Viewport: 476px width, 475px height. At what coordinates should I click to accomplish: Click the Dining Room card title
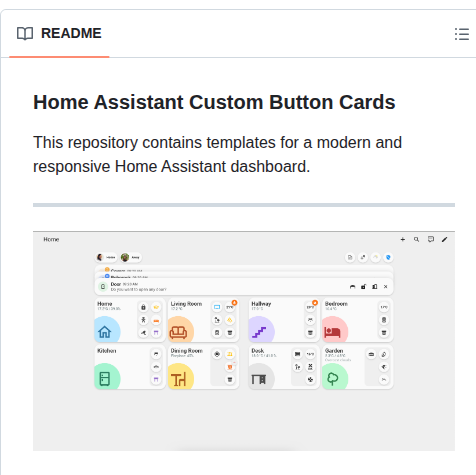(187, 351)
